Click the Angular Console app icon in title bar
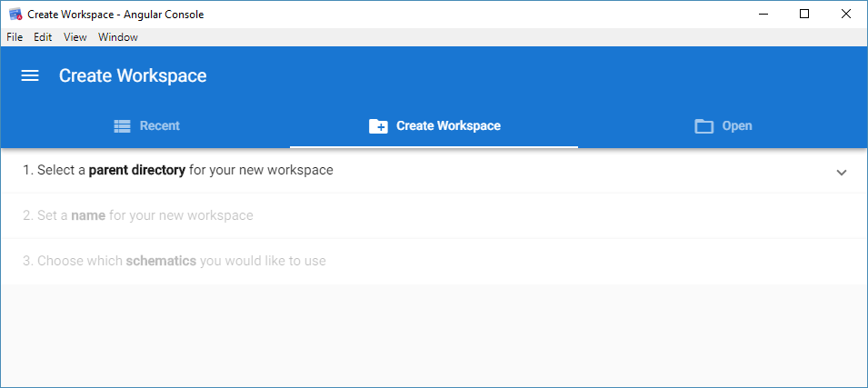This screenshot has height=388, width=868. click(x=15, y=15)
